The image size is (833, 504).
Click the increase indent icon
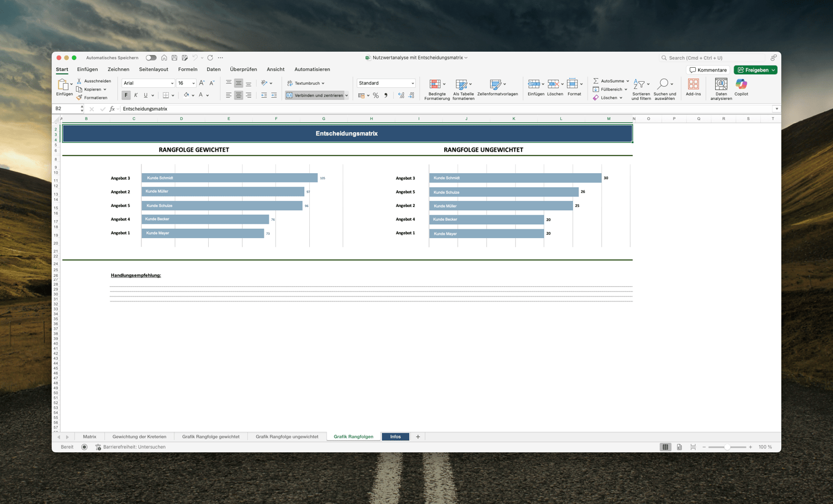[274, 95]
